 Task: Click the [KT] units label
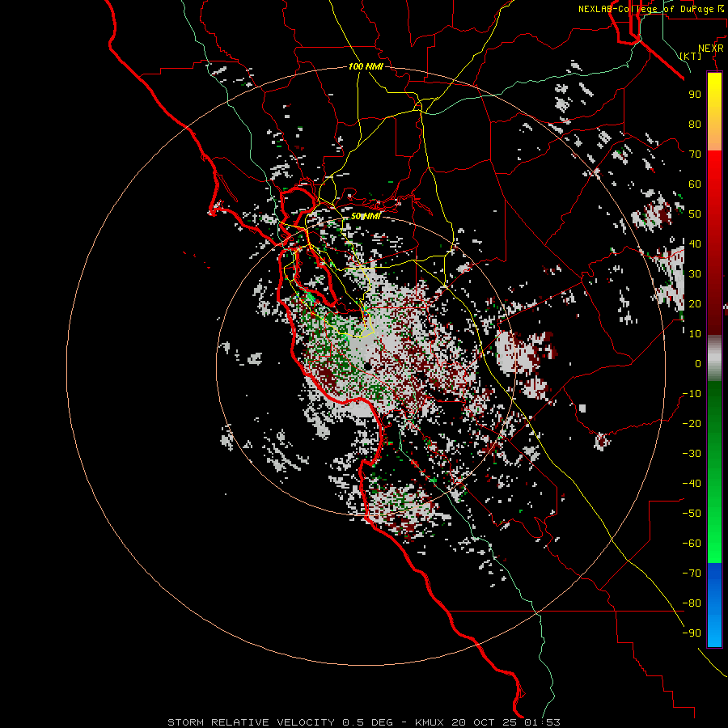(x=691, y=56)
